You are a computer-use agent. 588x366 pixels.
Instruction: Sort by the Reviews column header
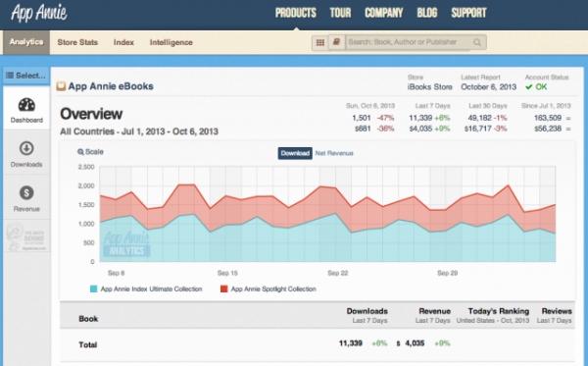pyautogui.click(x=557, y=311)
